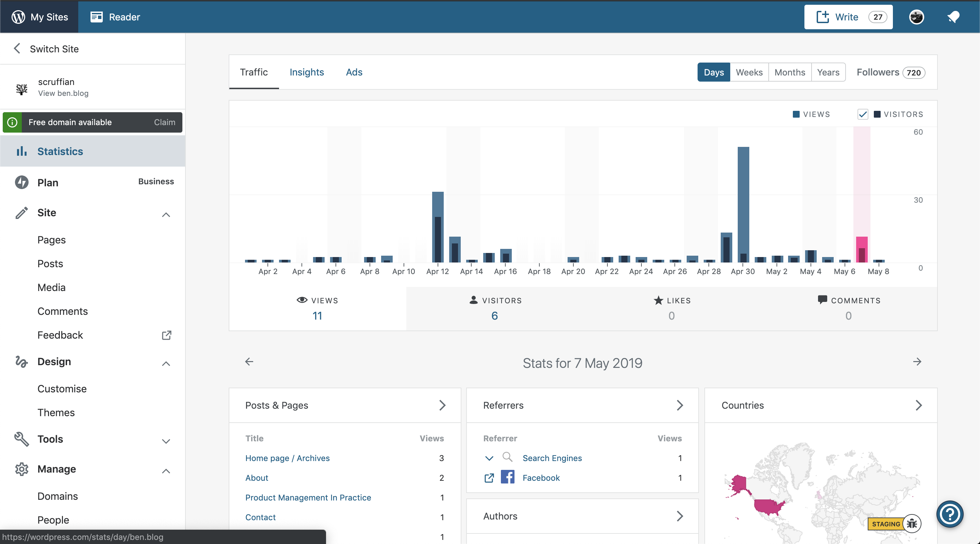The width and height of the screenshot is (980, 544).
Task: Open the help question mark button
Action: [950, 514]
